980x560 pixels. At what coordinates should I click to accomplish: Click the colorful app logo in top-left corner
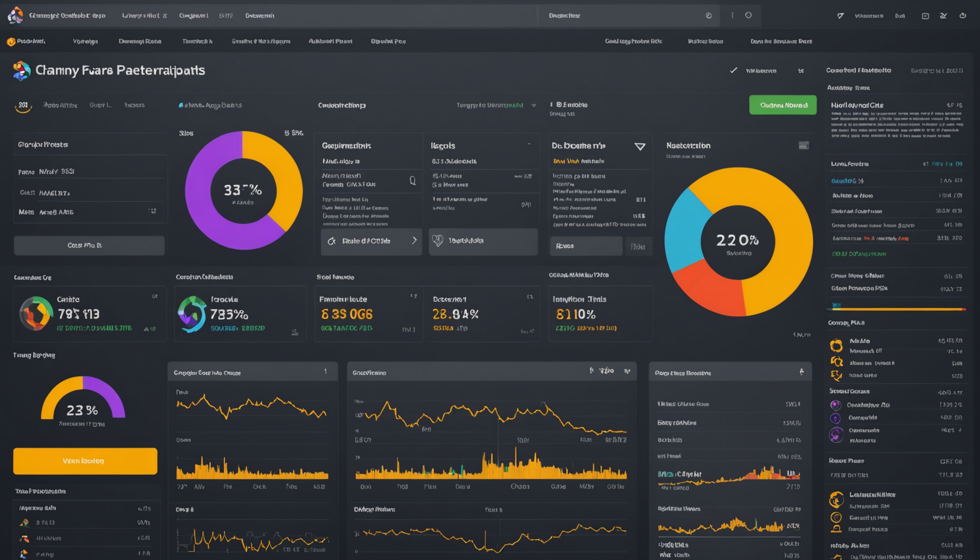click(x=15, y=16)
